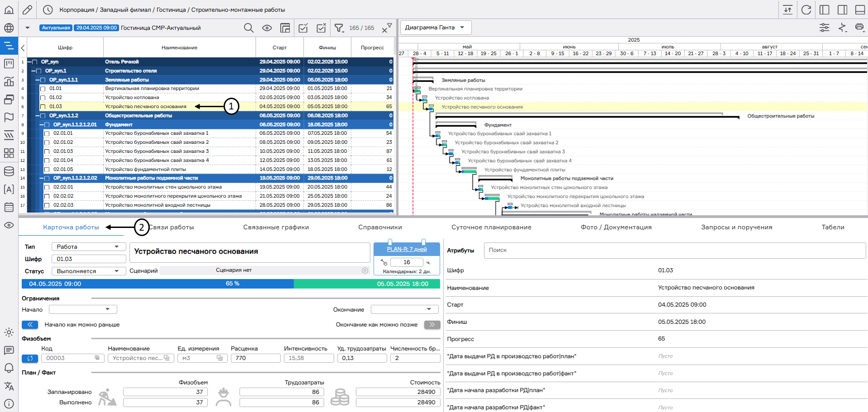Click the refresh icon in top bar
Screen dimensions: 868x412
(x=806, y=9)
